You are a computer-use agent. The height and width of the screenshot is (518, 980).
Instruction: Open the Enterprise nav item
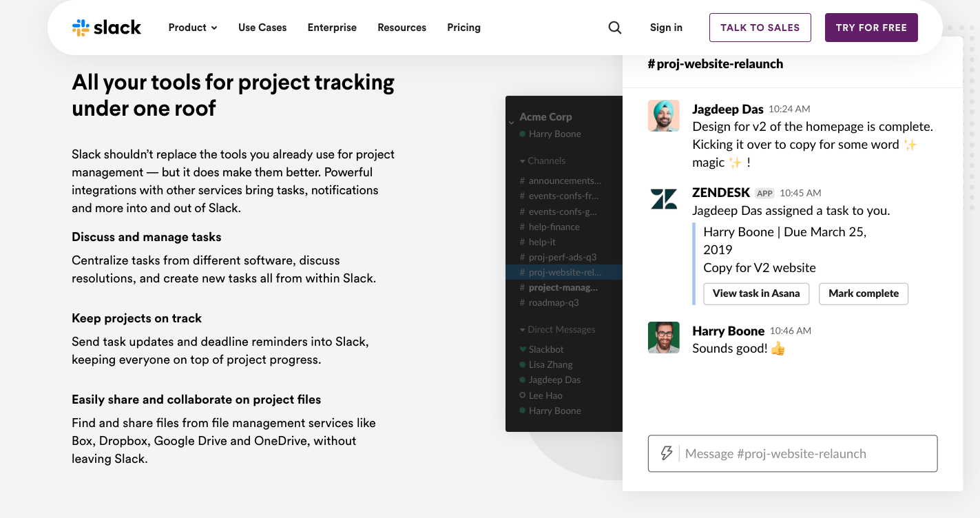(332, 28)
